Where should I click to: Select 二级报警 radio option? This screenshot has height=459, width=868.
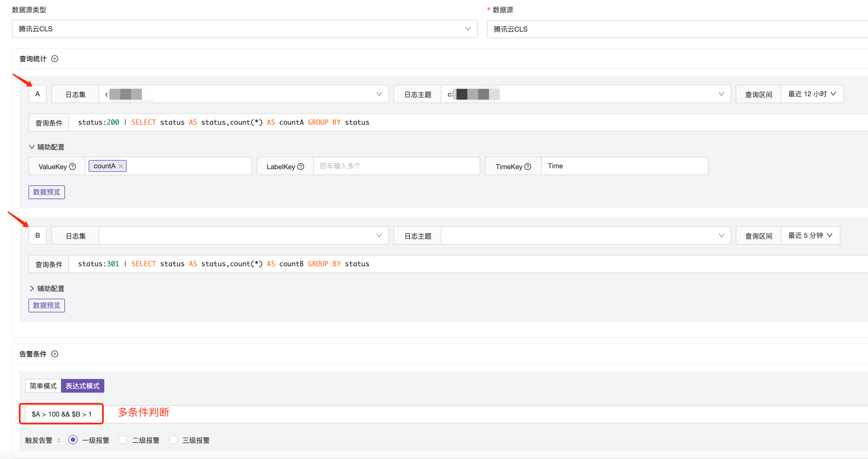[123, 440]
